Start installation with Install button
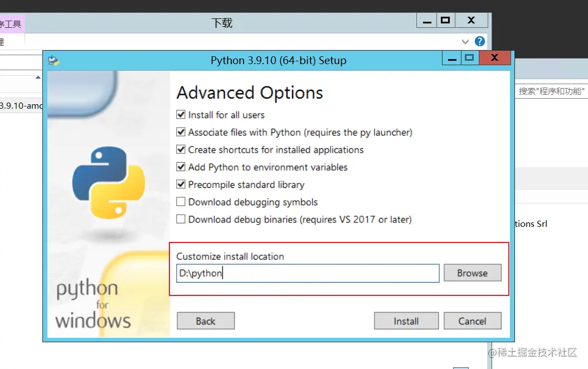This screenshot has width=588, height=369. 406,321
